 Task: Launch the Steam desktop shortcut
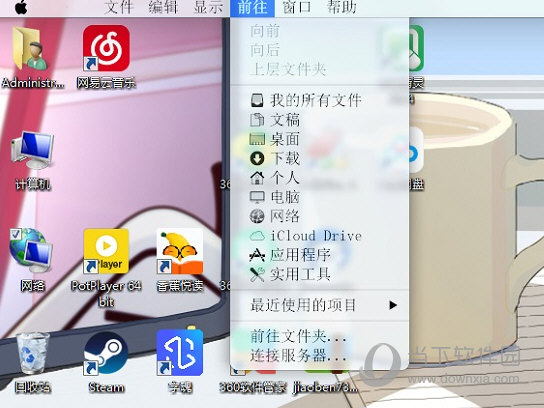point(106,353)
